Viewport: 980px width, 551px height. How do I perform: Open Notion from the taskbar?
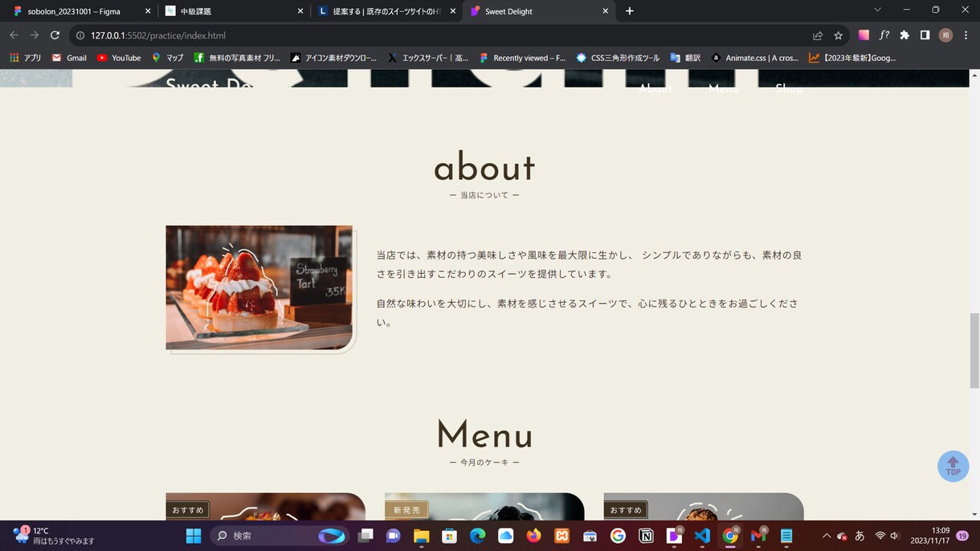646,536
